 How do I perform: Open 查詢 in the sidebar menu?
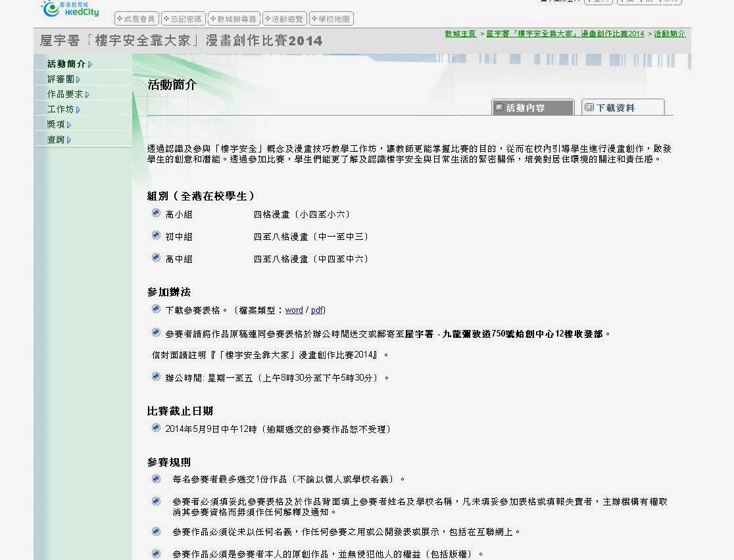pyautogui.click(x=56, y=139)
